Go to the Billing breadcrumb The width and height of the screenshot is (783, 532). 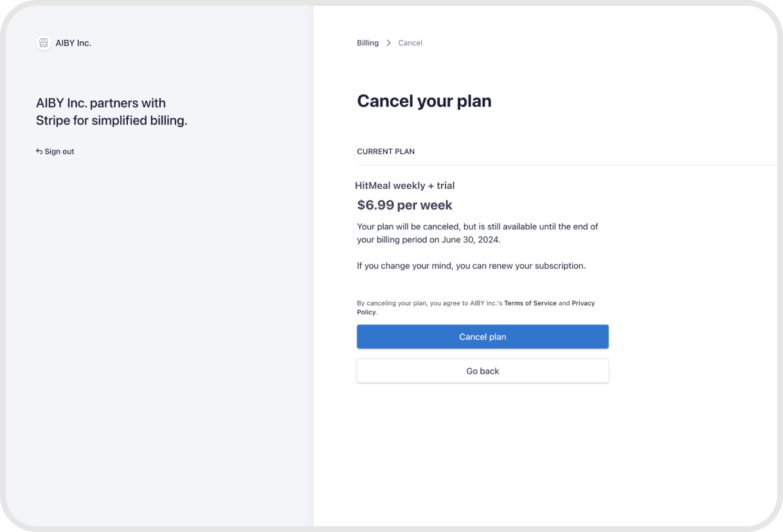tap(367, 43)
